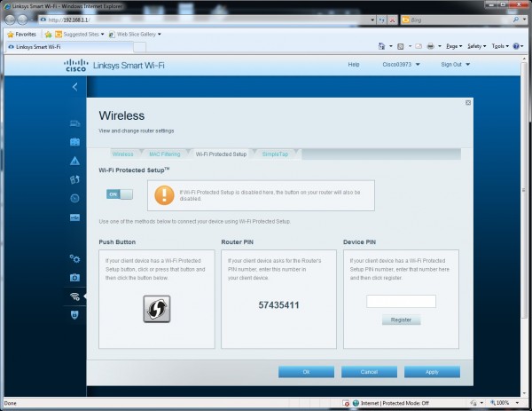Click the Refresh icon in address bar
Screen dimensions: 532x411
381,20
